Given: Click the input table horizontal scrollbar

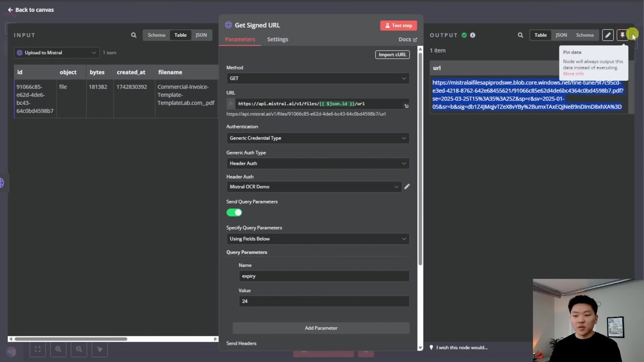Looking at the screenshot, I should 71,339.
